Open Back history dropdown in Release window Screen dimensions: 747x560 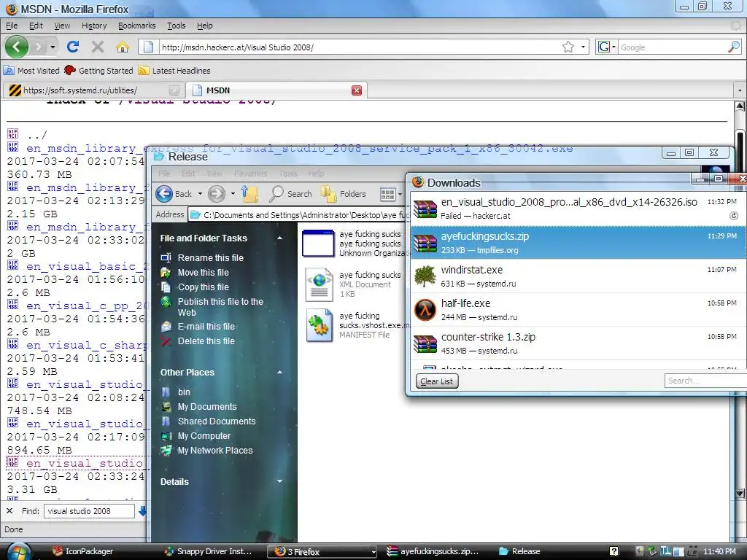point(200,194)
